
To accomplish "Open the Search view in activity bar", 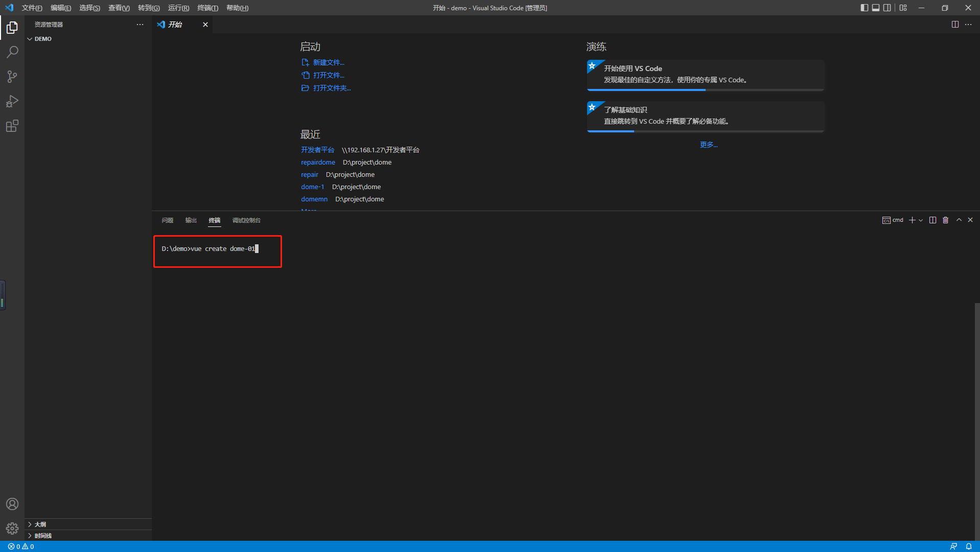I will pos(12,52).
